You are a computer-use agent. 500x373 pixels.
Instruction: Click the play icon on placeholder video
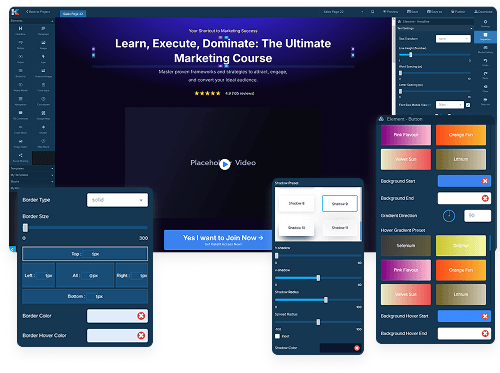pyautogui.click(x=225, y=164)
